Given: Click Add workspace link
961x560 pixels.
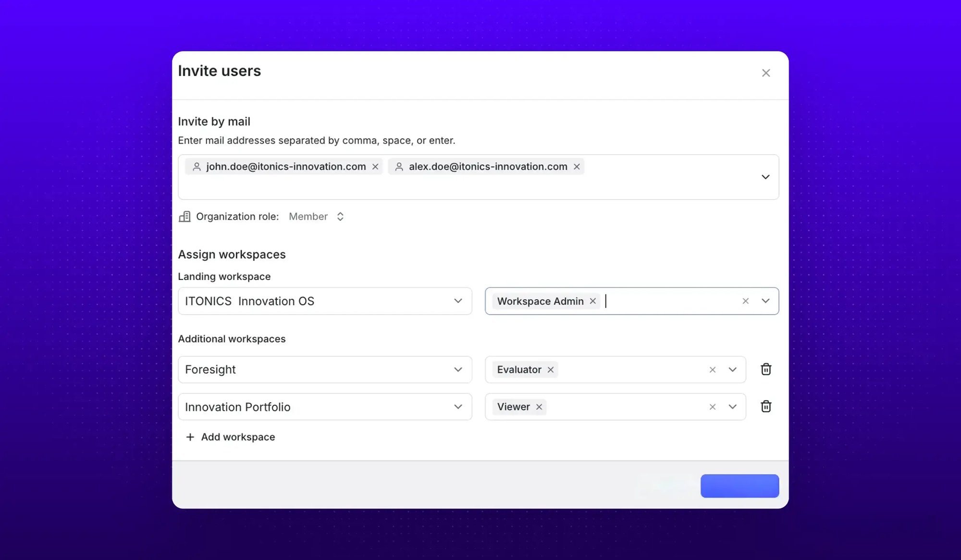Looking at the screenshot, I should [230, 437].
